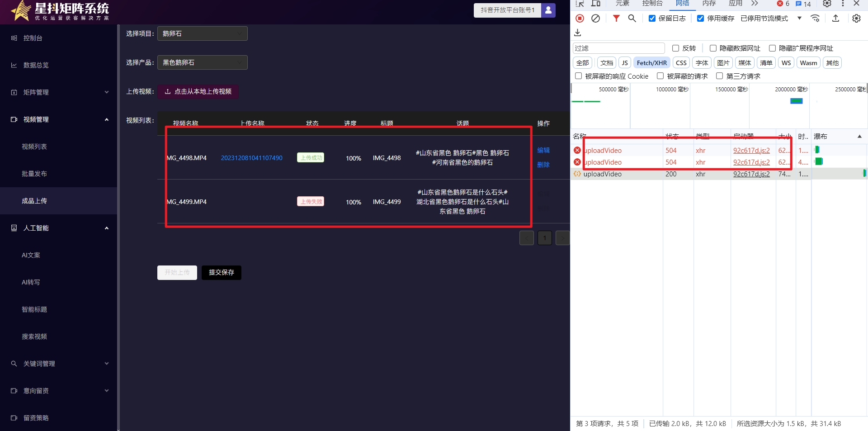Select the JS request type filter

(x=625, y=63)
